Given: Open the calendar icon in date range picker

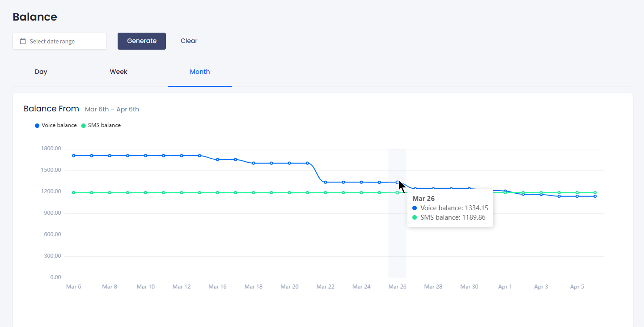Looking at the screenshot, I should [x=22, y=41].
